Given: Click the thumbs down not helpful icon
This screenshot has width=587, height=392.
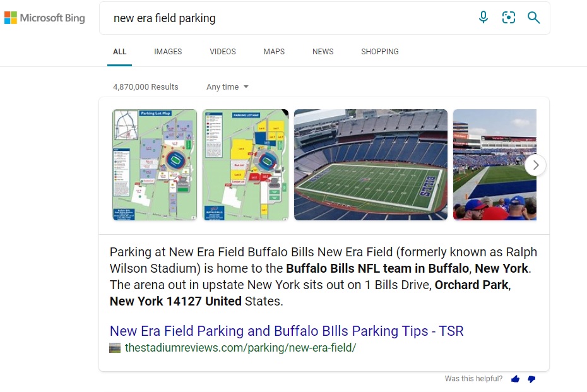Looking at the screenshot, I should [531, 379].
